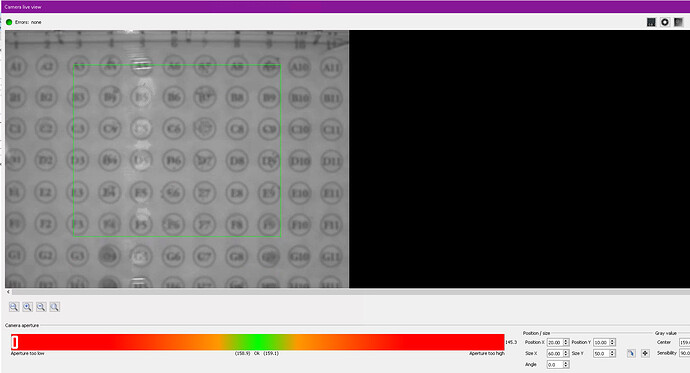
Task: Click the fourth zoom magnifier icon
Action: coord(55,307)
